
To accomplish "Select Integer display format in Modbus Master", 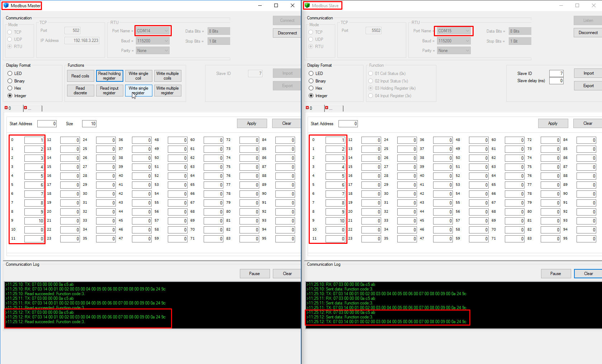I will point(10,95).
